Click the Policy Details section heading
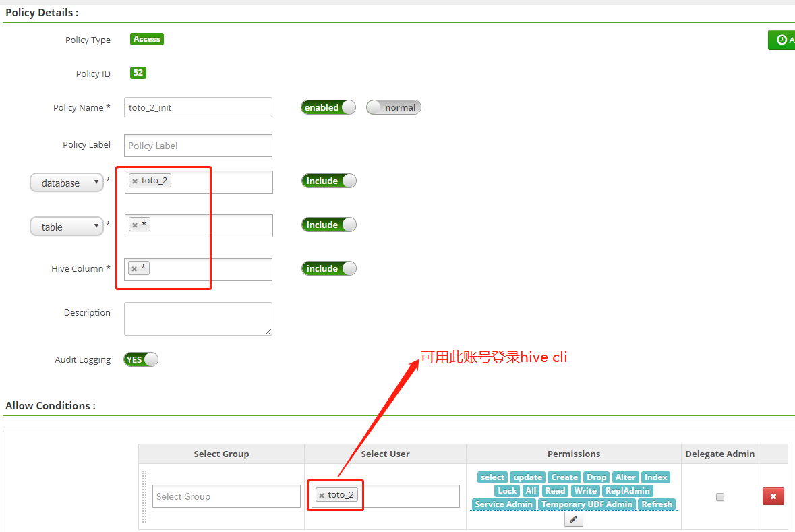 [42, 13]
